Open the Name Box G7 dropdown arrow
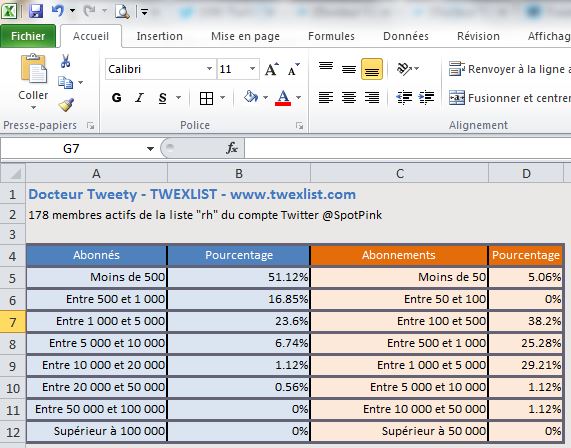571x448 pixels. click(150, 149)
